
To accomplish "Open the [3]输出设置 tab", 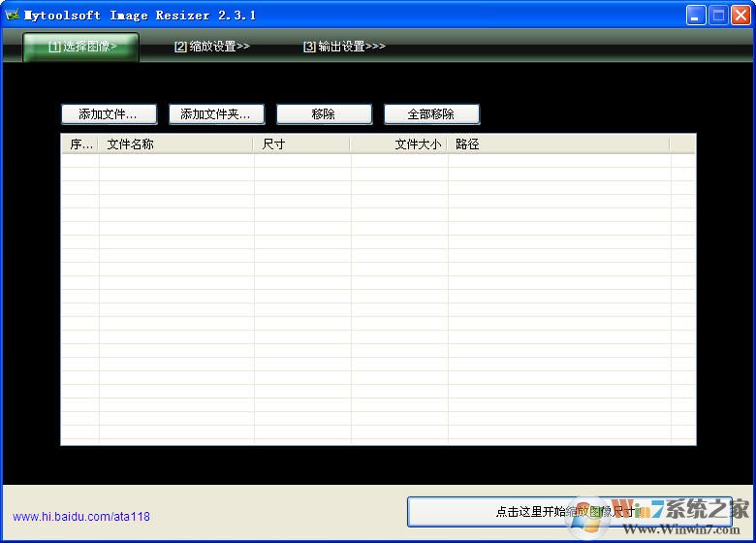I will click(x=344, y=47).
